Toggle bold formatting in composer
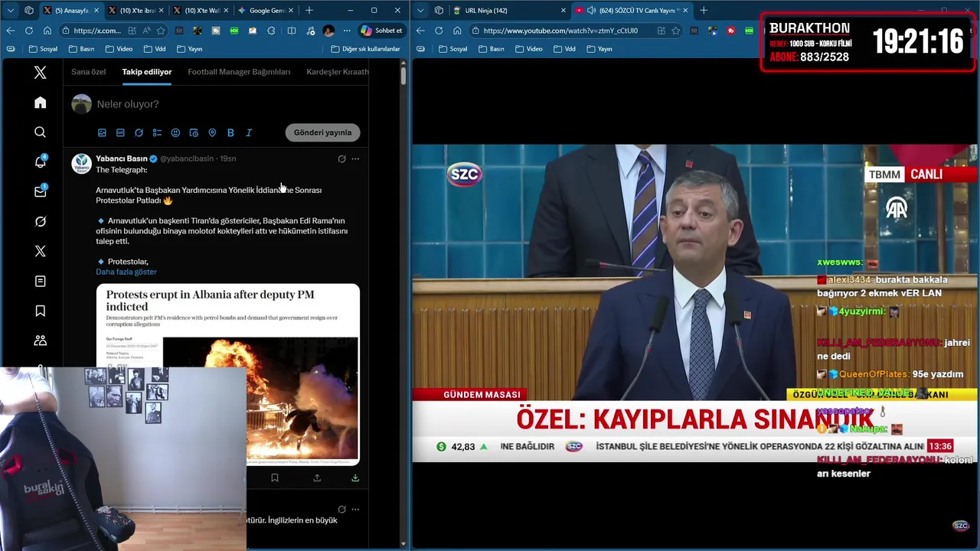Viewport: 980px width, 551px height. (x=230, y=132)
